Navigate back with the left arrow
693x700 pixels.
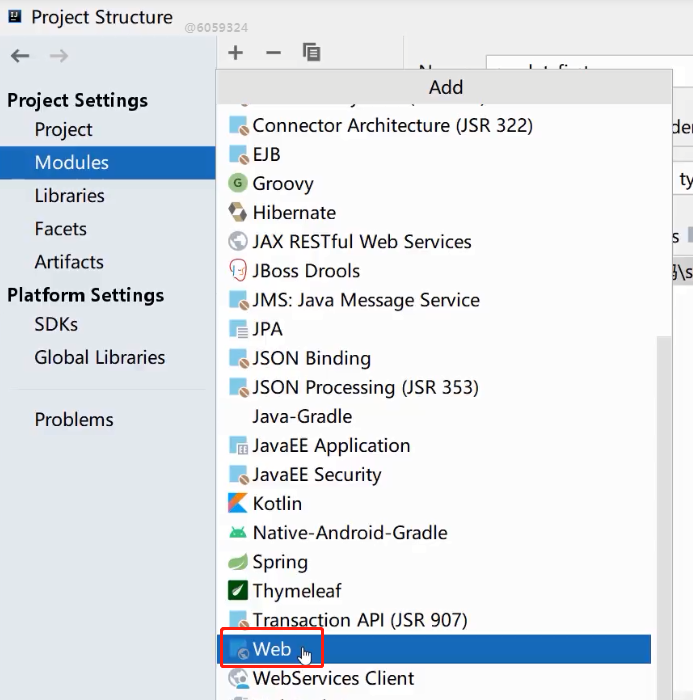(20, 56)
